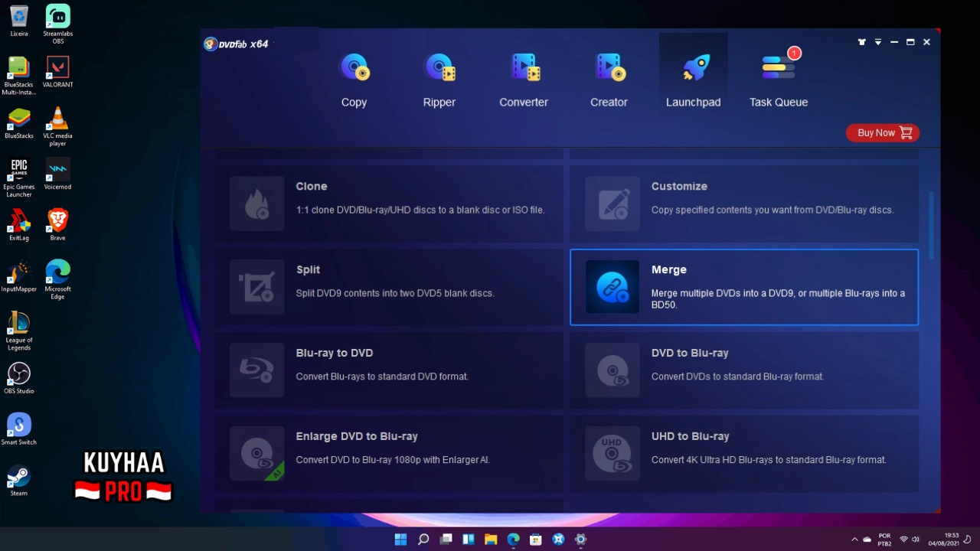Open the Copy module
980x551 pixels.
[x=354, y=80]
